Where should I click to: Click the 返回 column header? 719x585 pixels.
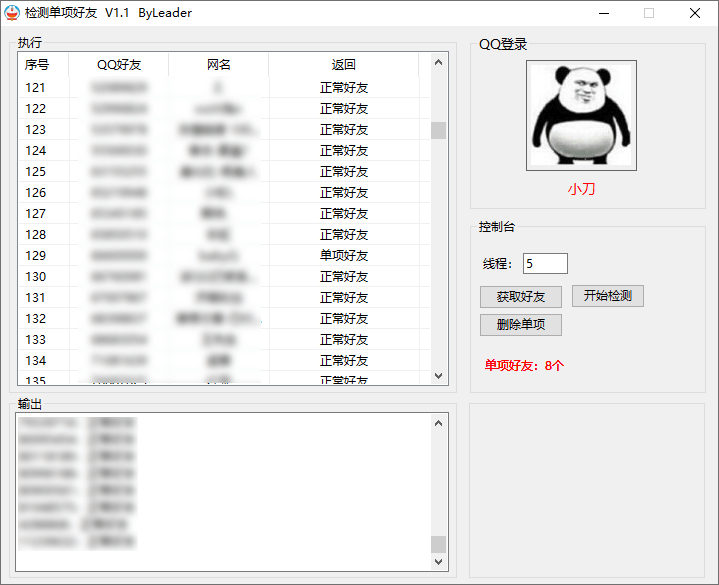point(343,65)
